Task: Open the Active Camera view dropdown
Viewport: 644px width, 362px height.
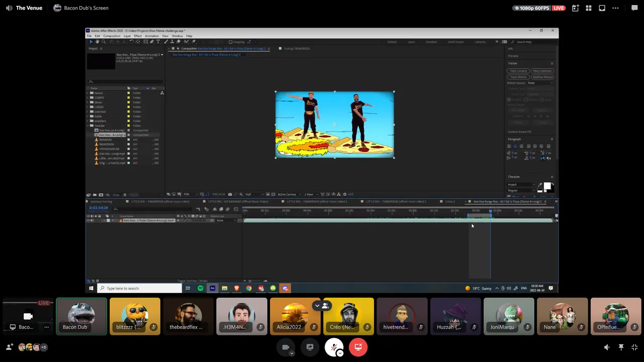Action: [289, 194]
